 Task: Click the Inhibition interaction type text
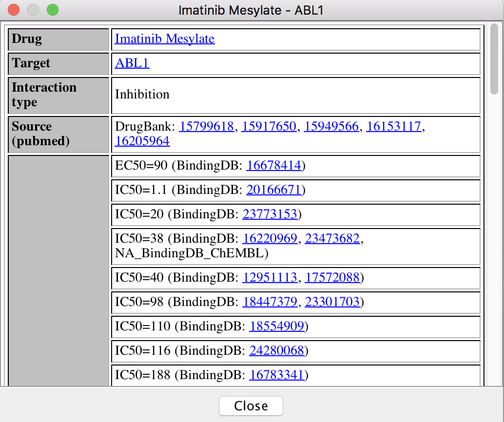tap(142, 94)
